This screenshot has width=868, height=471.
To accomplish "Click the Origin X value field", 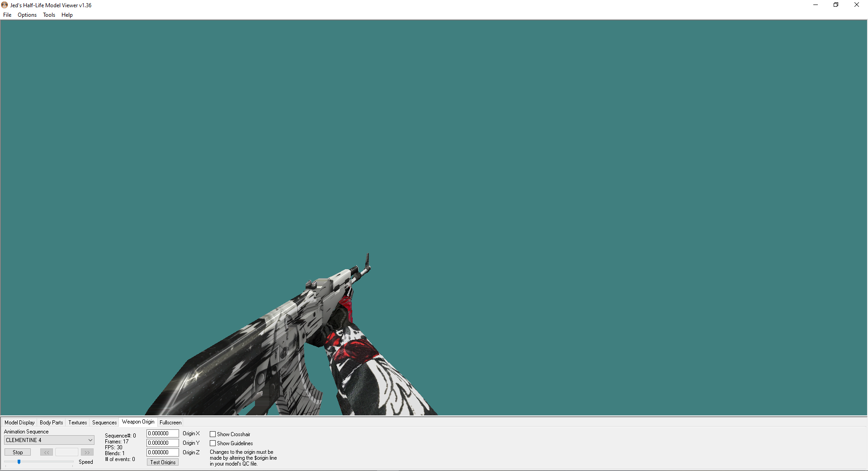I will (163, 433).
